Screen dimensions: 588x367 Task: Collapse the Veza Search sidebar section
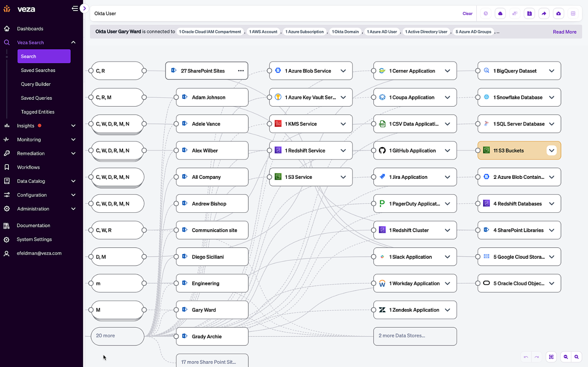pyautogui.click(x=73, y=42)
